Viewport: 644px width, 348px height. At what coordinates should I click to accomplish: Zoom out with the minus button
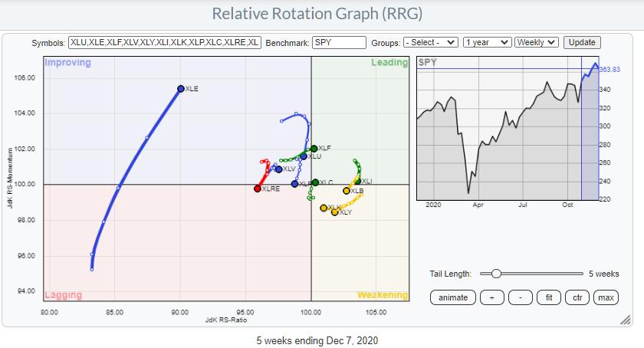click(520, 297)
